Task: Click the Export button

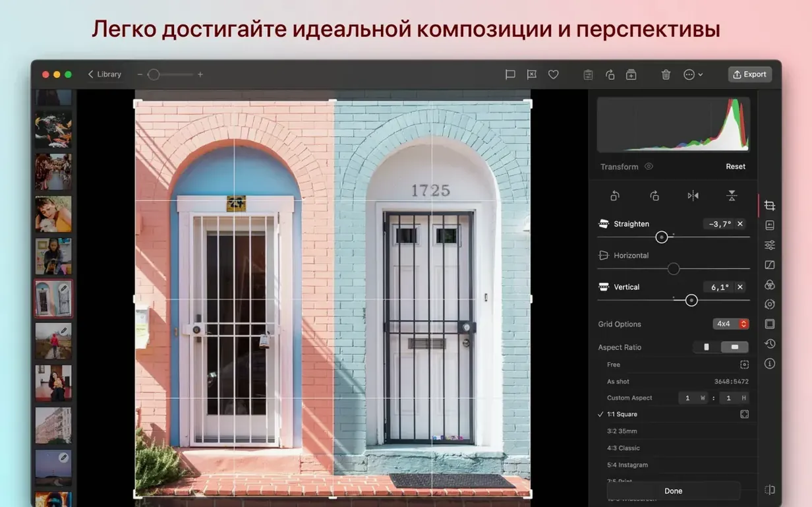Action: click(750, 75)
